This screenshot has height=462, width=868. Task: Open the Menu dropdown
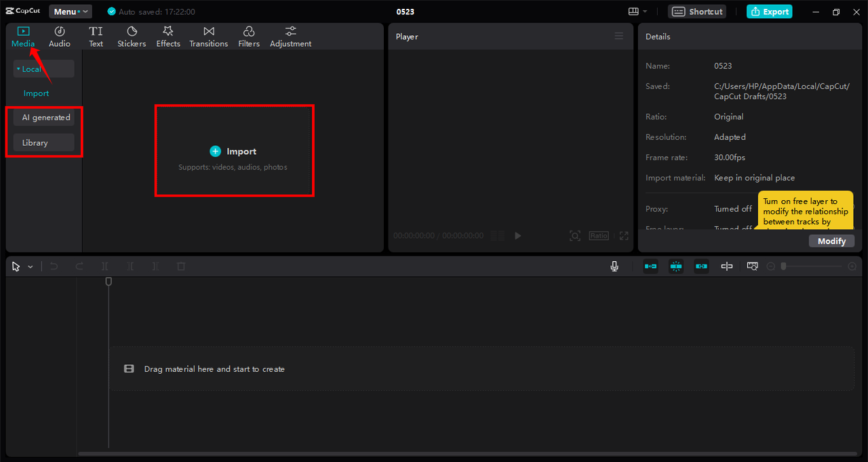(70, 12)
